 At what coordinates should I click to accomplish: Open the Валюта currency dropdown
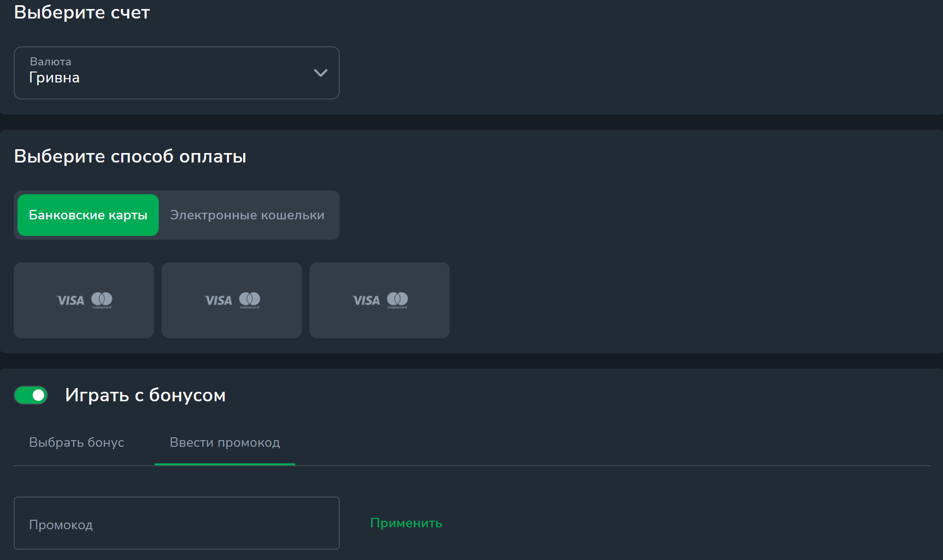176,73
